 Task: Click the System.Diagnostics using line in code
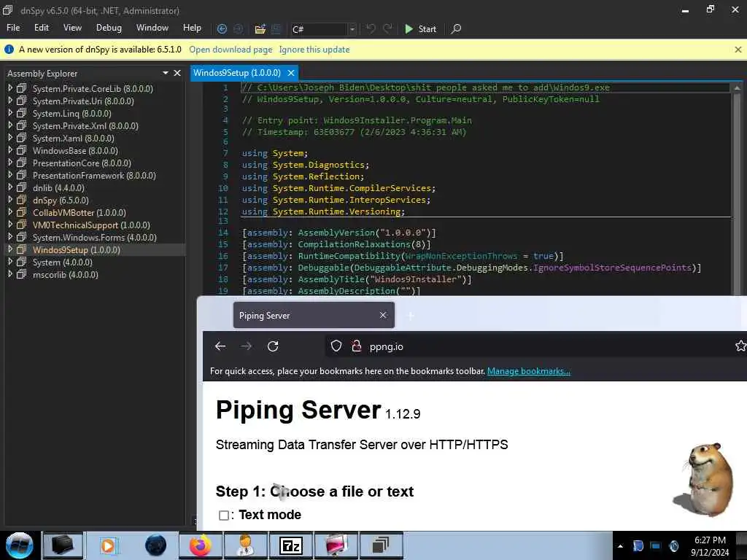pos(305,165)
